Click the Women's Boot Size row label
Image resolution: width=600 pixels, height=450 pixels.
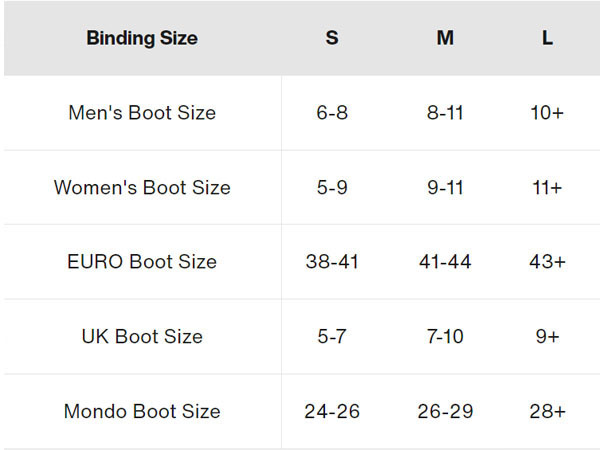pyautogui.click(x=142, y=188)
